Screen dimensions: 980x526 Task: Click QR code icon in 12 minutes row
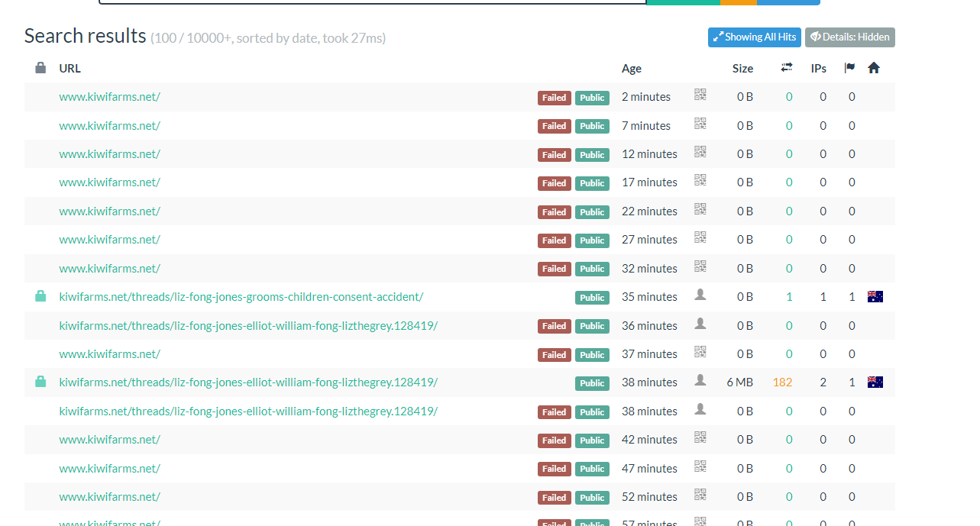[x=700, y=152]
